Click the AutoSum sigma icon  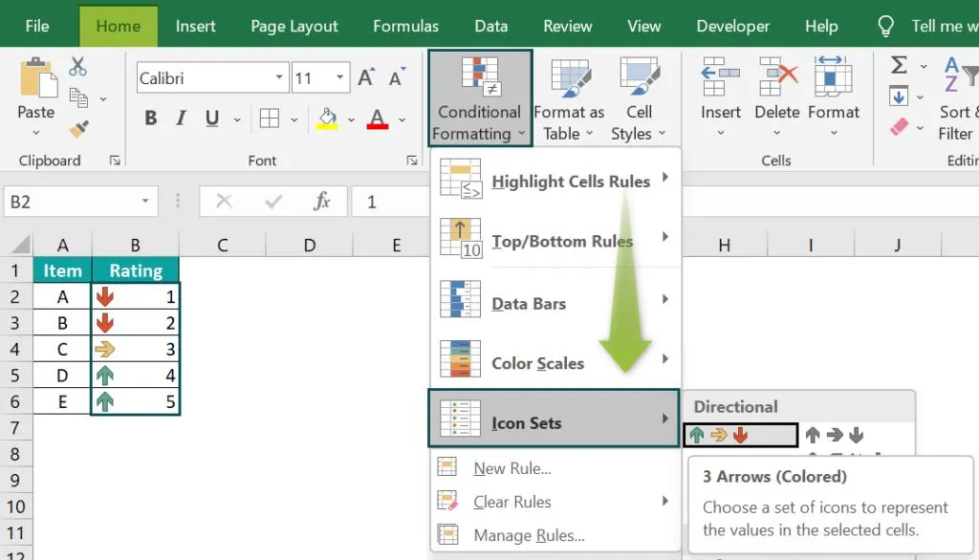coord(899,65)
